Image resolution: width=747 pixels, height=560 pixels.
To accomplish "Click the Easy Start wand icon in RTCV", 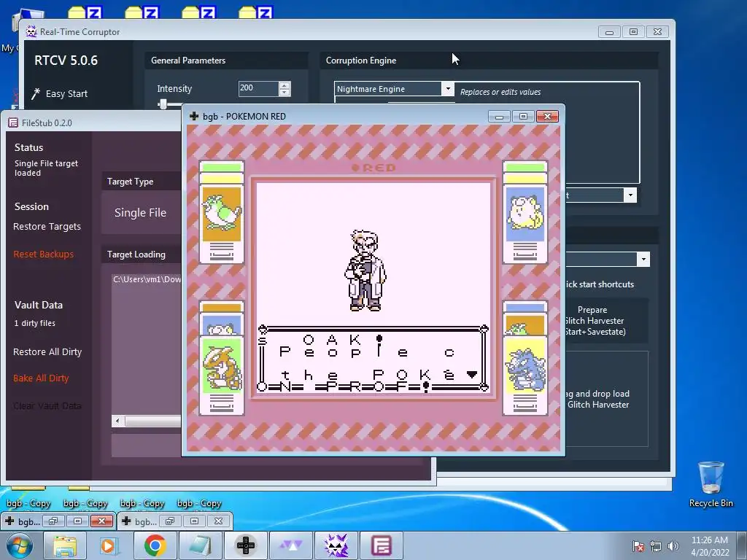I will 36,94.
